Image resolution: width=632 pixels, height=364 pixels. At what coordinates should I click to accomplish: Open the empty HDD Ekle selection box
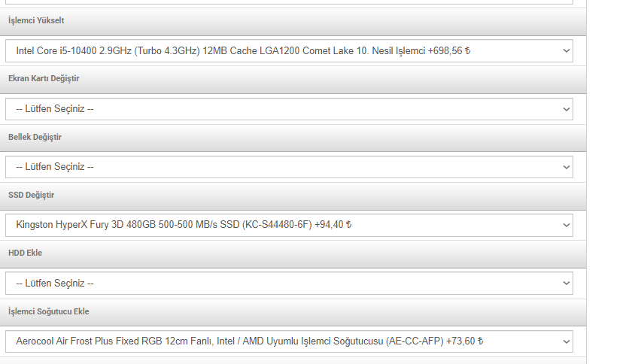[286, 284]
